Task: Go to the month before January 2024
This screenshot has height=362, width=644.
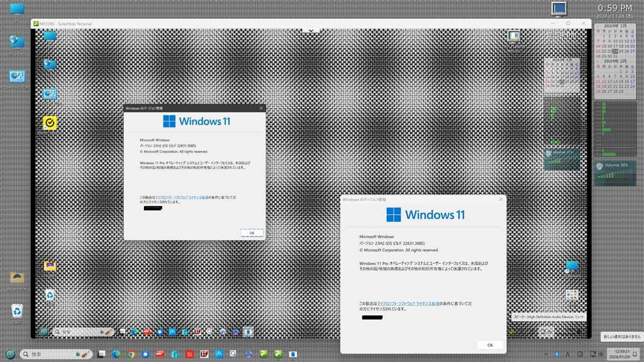Action: tap(597, 26)
